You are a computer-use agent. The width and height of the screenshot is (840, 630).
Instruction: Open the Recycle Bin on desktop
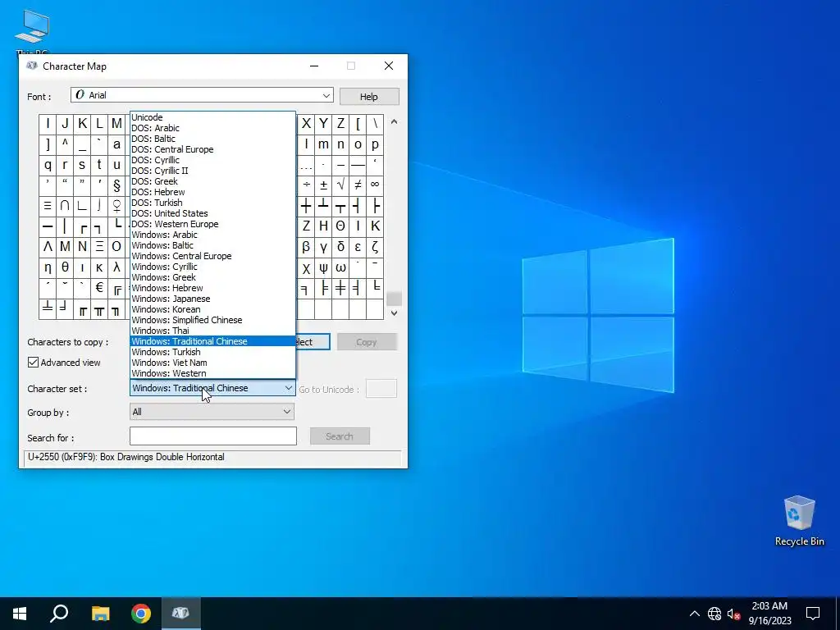click(x=799, y=520)
